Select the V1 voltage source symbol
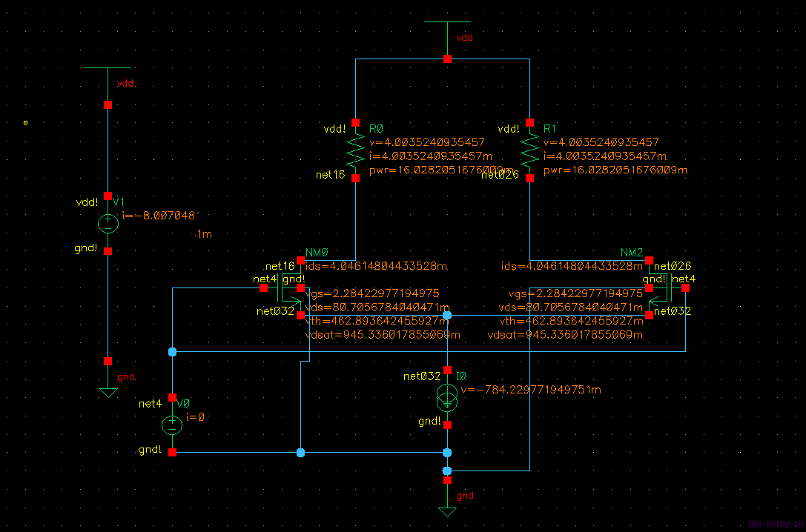This screenshot has width=806, height=532. pyautogui.click(x=108, y=223)
